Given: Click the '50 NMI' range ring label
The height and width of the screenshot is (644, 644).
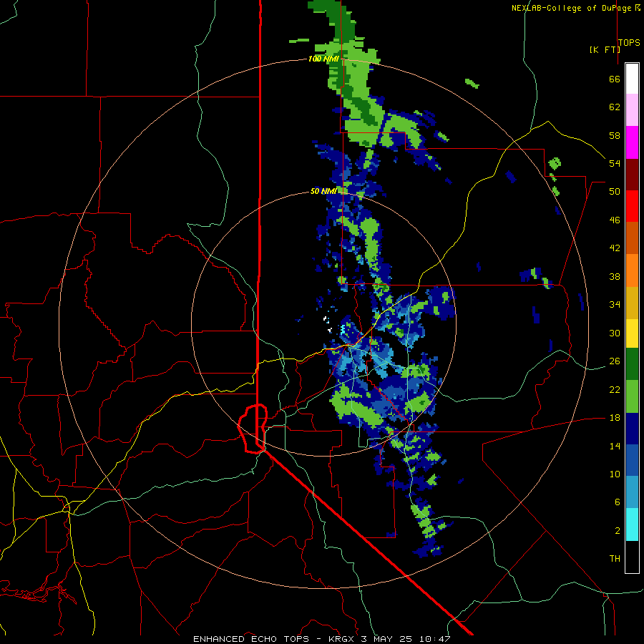Looking at the screenshot, I should coord(323,191).
